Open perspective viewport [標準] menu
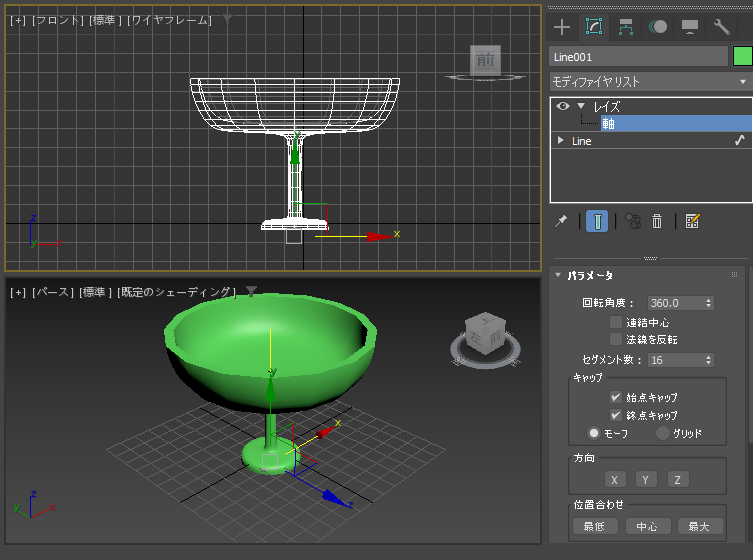753x560 pixels. click(x=96, y=292)
